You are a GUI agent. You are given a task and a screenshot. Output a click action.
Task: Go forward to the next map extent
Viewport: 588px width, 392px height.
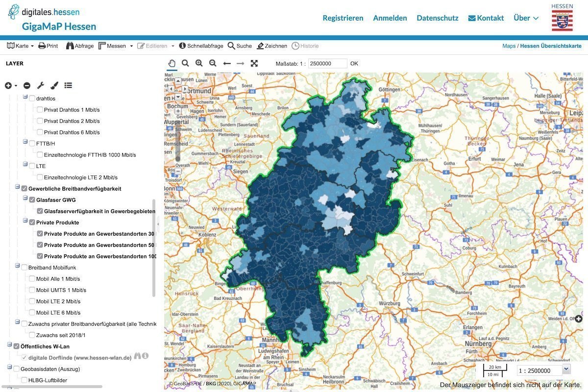pyautogui.click(x=241, y=63)
